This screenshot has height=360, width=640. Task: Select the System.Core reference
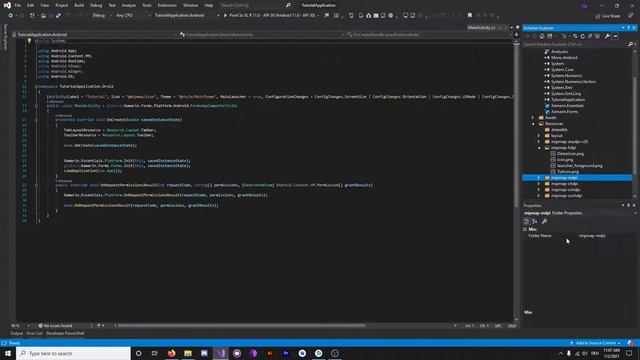click(562, 70)
